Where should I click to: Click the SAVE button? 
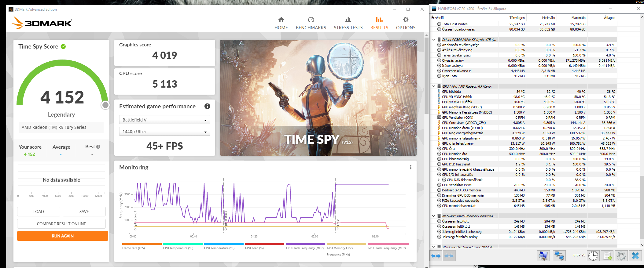tap(84, 212)
